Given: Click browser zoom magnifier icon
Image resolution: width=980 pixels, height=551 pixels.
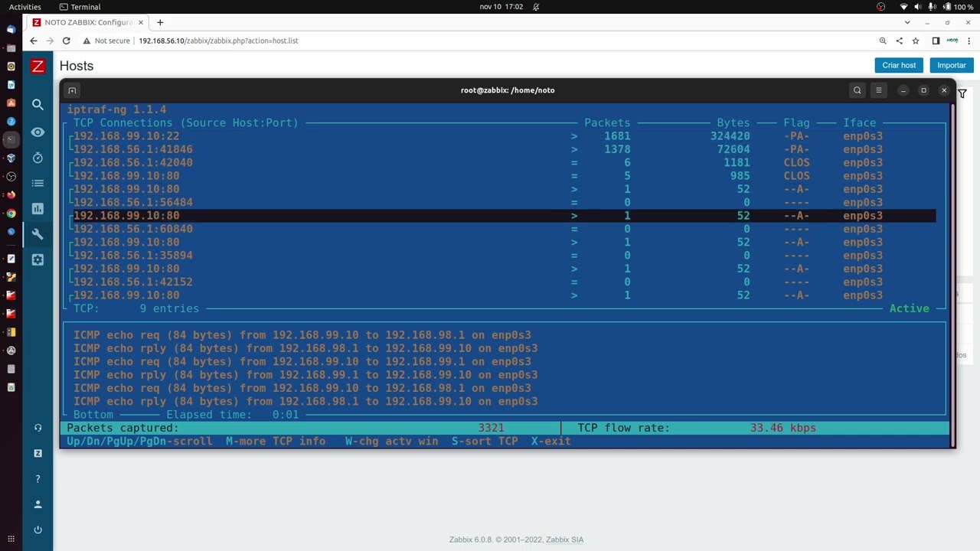Looking at the screenshot, I should [883, 41].
